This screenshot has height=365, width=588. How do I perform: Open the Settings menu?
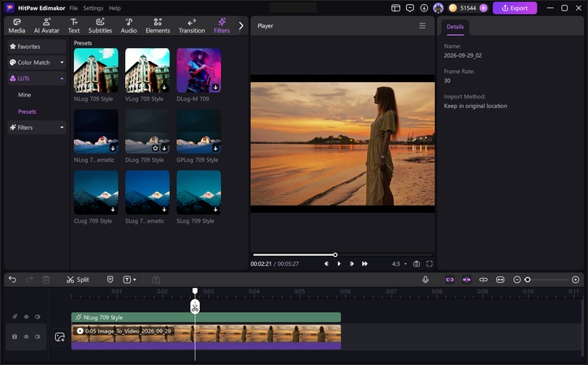pos(93,8)
